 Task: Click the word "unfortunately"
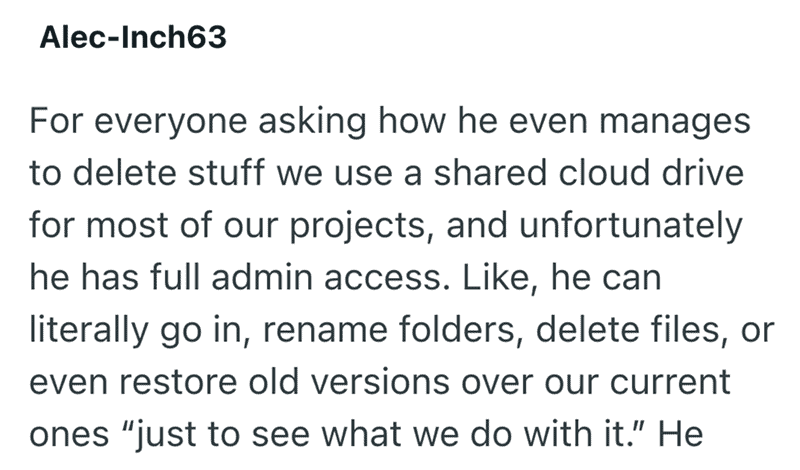pos(631,227)
